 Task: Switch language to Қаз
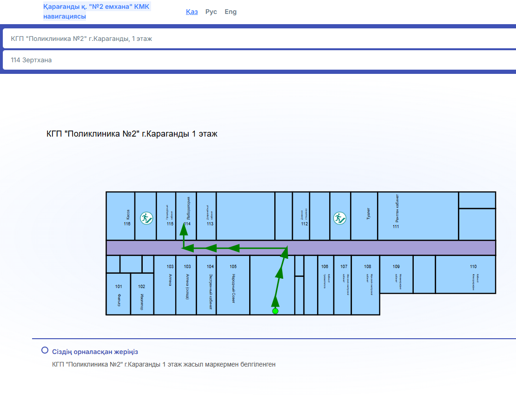tap(192, 12)
